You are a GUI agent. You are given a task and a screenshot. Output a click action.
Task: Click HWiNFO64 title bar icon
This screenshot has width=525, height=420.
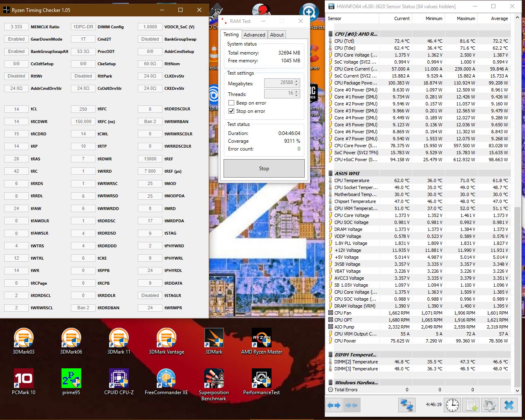(x=331, y=6)
